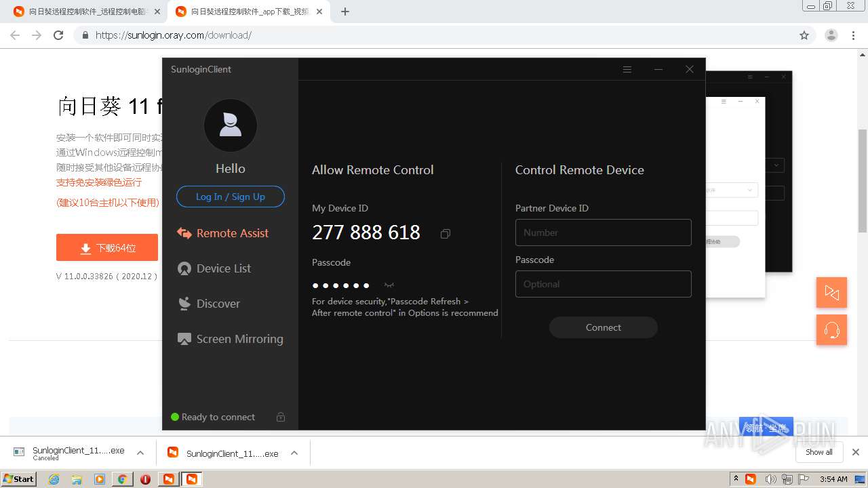Click 支持免安装绿色运行 link on webpage
This screenshot has width=868, height=488.
point(99,182)
